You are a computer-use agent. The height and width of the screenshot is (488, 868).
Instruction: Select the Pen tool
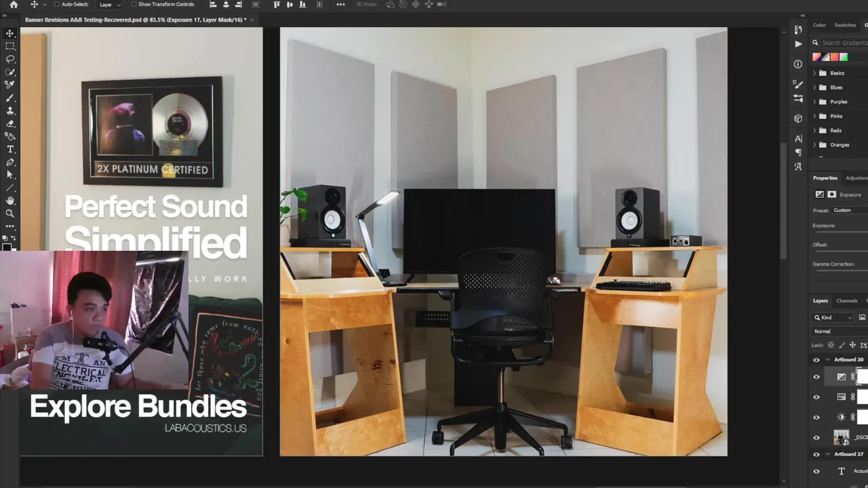coord(10,162)
